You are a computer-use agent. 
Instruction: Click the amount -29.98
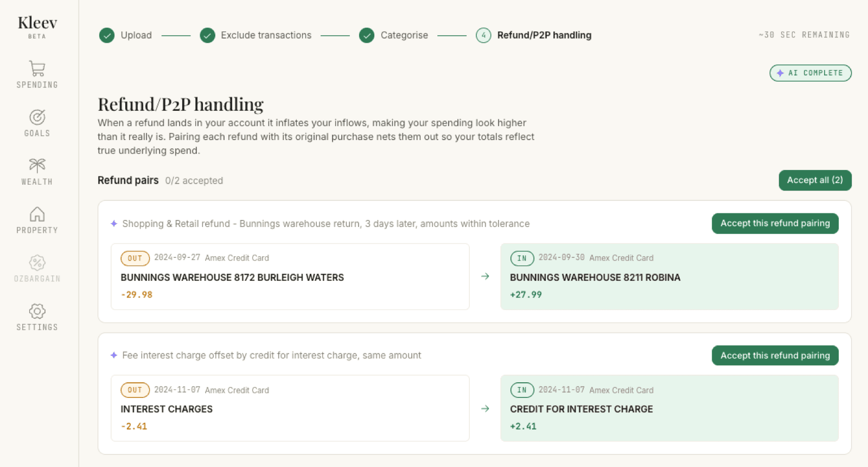click(137, 295)
